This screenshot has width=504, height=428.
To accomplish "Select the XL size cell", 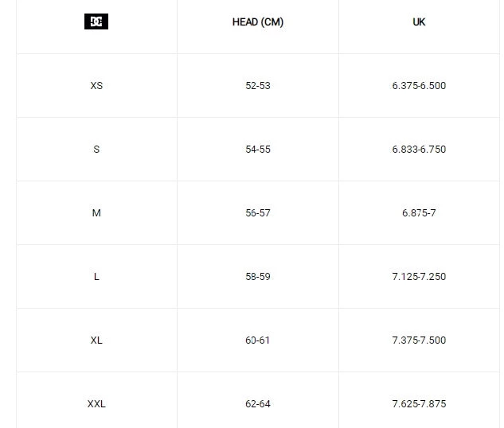I will pos(96,340).
